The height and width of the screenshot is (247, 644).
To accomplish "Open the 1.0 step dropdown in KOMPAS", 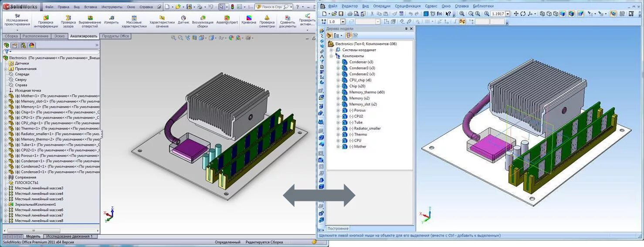I will point(342,21).
